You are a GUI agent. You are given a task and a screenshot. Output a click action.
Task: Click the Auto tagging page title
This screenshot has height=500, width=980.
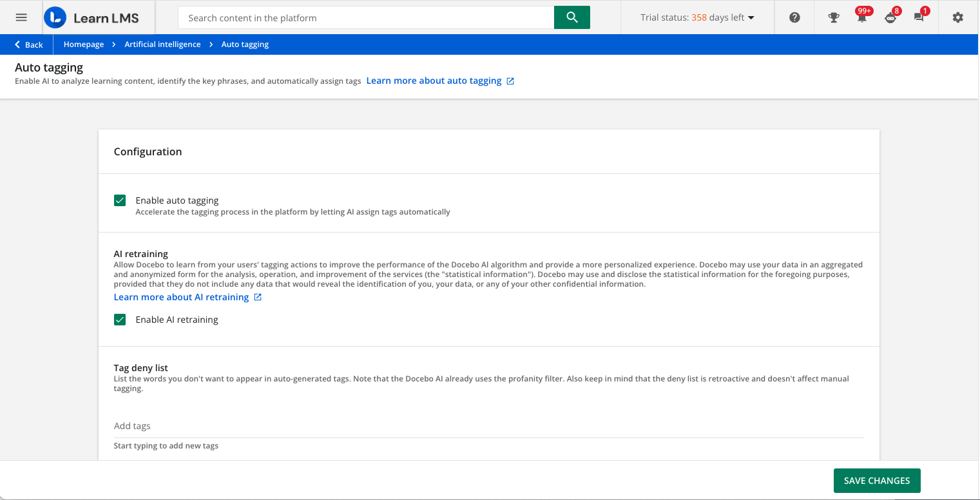pos(49,67)
